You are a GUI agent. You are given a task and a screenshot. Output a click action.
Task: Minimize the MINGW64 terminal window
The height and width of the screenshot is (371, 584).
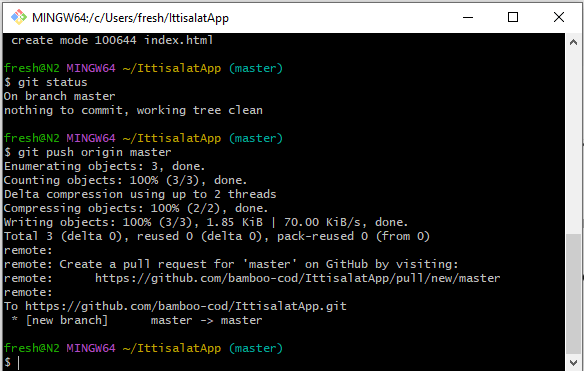(468, 17)
